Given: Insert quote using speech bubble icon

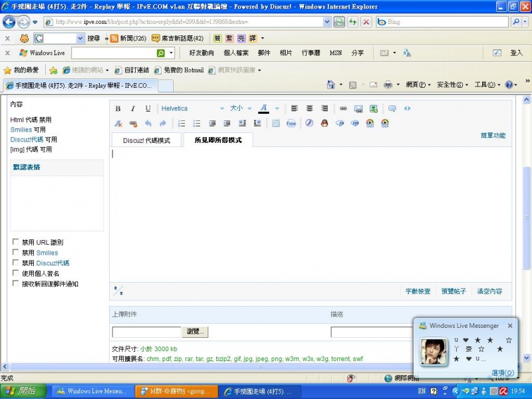Looking at the screenshot, I should [x=392, y=108].
